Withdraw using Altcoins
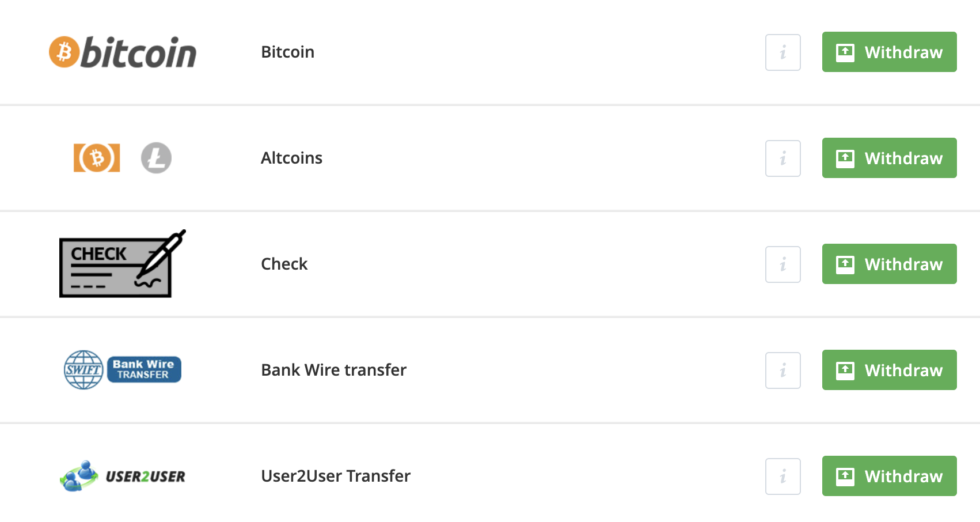 click(x=889, y=158)
